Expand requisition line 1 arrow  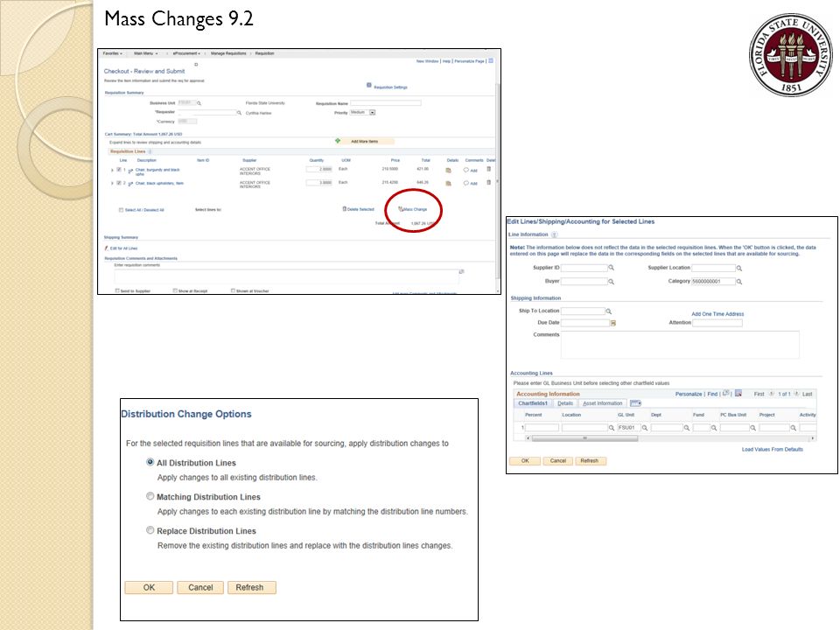click(112, 170)
